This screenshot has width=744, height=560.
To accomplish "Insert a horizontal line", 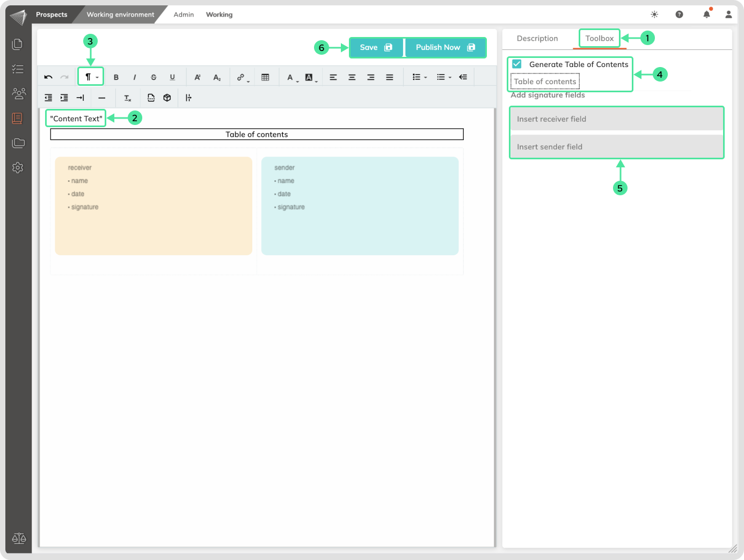I will (102, 98).
